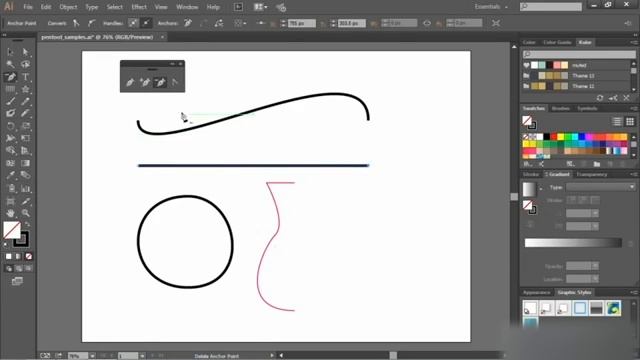The image size is (640, 360).
Task: Switch to the Appearance tab
Action: point(536,293)
